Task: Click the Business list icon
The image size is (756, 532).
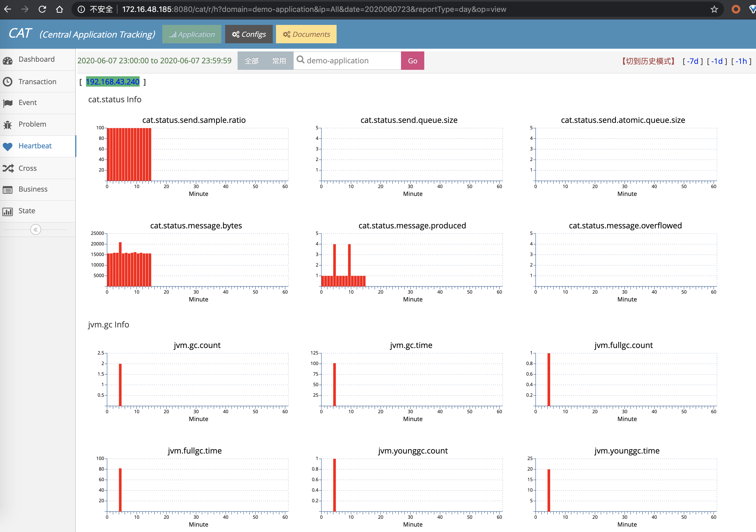Action: [8, 190]
